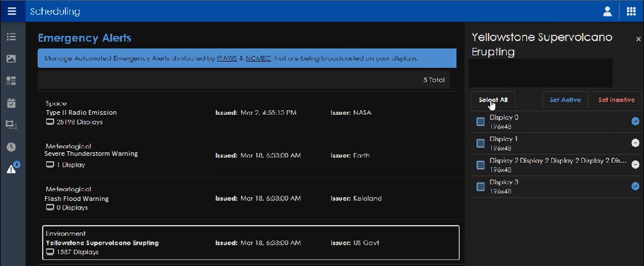Open the layouts sidebar icon
644x266 pixels.
pyautogui.click(x=11, y=80)
